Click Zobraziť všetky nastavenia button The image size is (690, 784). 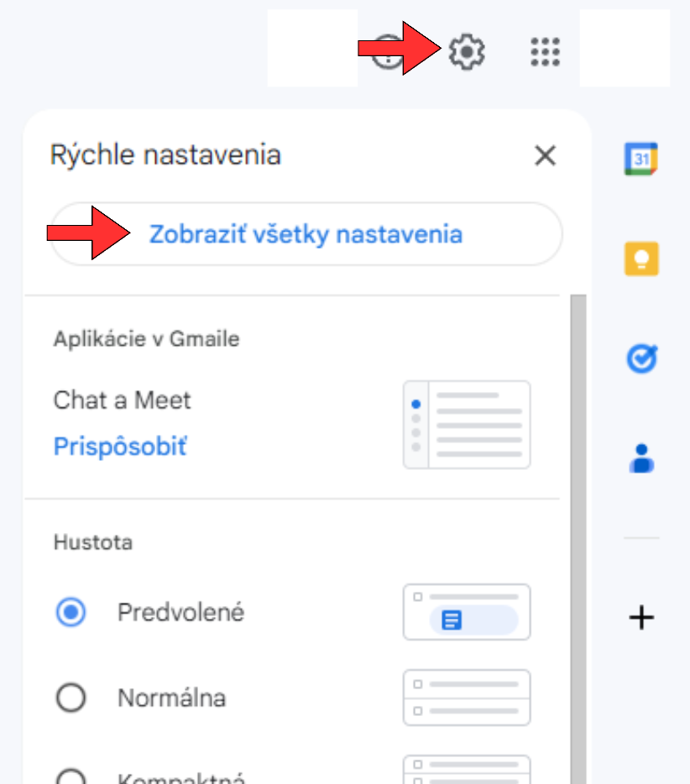[x=306, y=234]
